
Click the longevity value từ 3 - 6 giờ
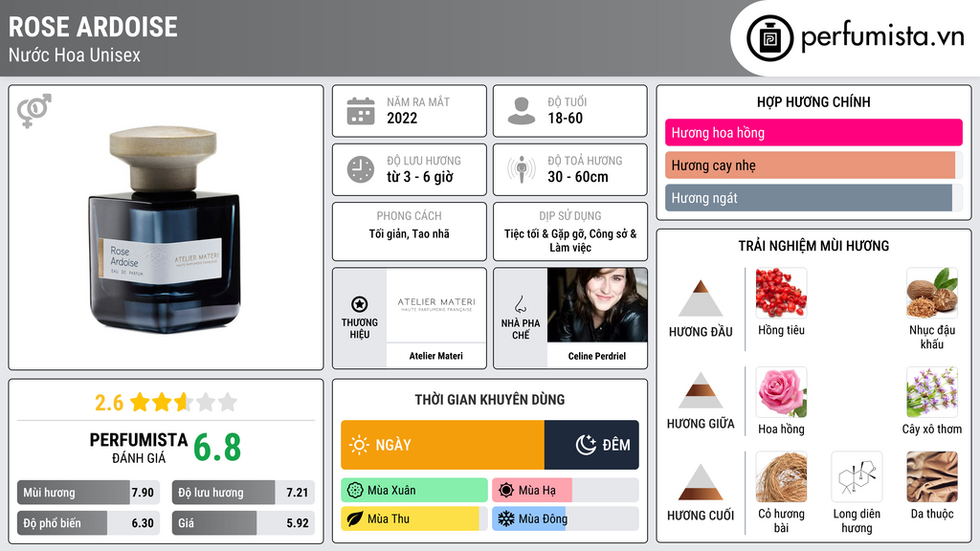(420, 177)
